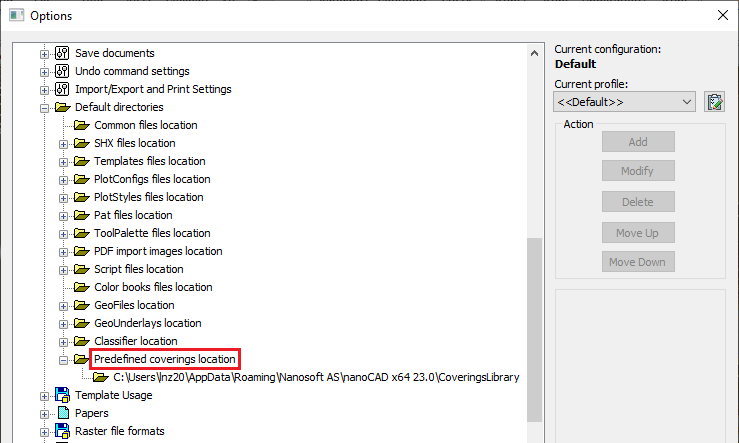Collapse the Predefined coverings location node
Image resolution: width=739 pixels, height=443 pixels.
[x=63, y=359]
